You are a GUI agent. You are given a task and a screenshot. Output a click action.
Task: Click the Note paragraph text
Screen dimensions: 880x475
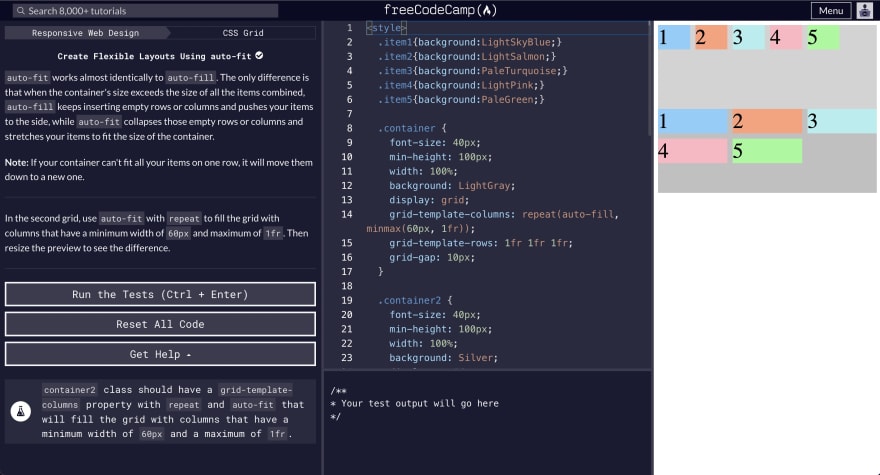pos(159,170)
